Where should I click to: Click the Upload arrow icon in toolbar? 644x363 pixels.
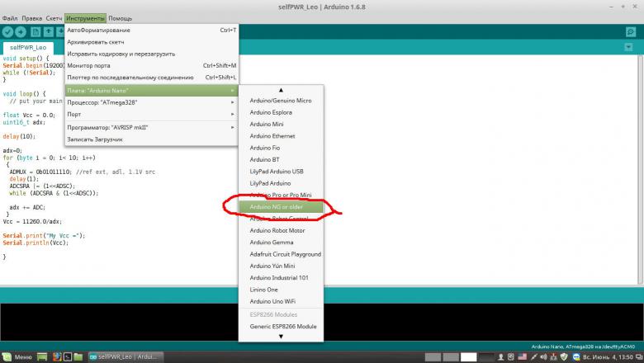tap(21, 32)
